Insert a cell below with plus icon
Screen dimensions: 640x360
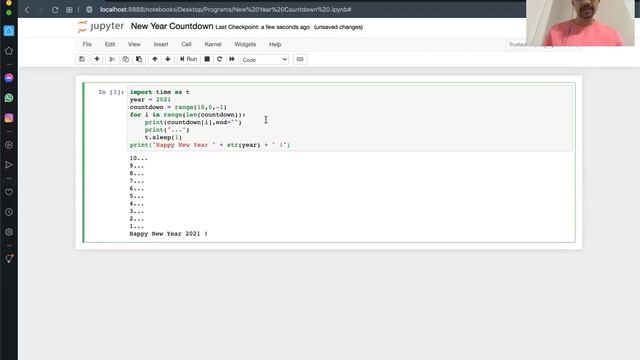click(97, 59)
